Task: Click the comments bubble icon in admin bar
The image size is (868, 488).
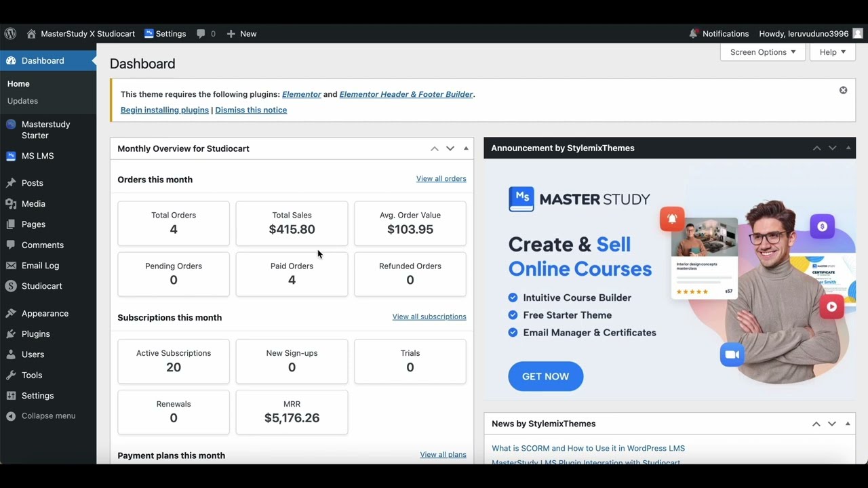Action: [201, 34]
